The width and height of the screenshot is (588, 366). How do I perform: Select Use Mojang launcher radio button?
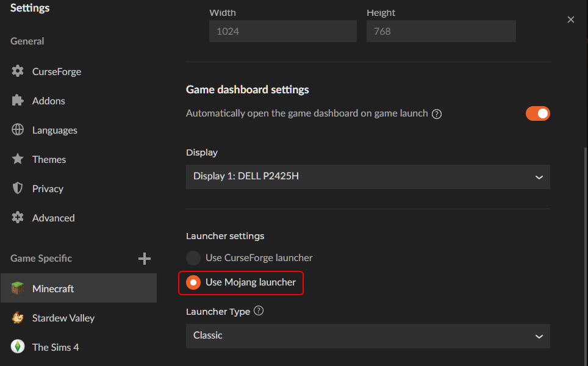[x=193, y=282]
